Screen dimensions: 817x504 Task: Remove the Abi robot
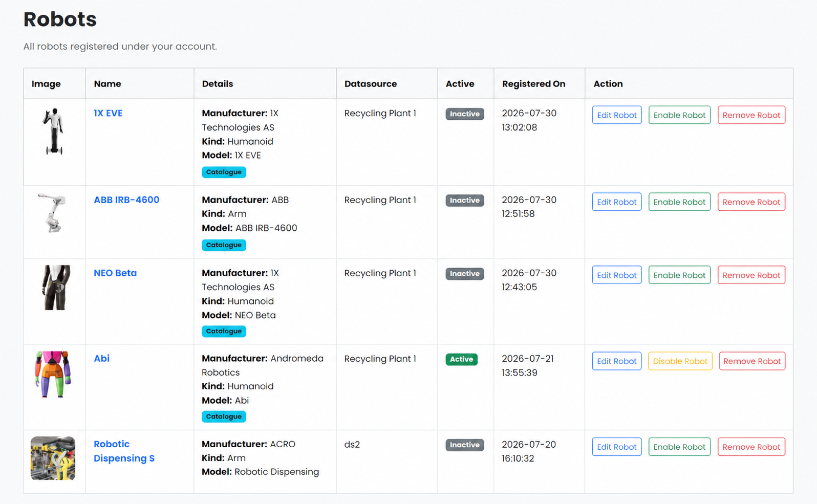coord(752,361)
